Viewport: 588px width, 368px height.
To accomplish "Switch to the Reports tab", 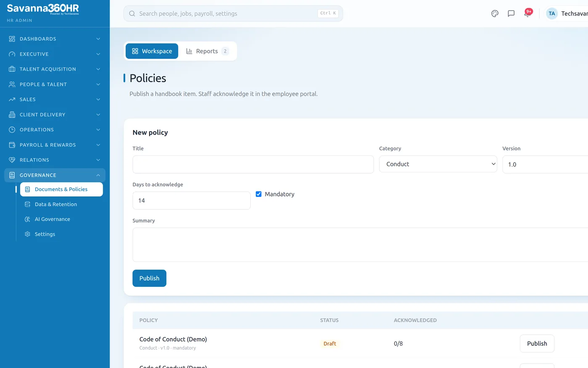I will pyautogui.click(x=207, y=51).
